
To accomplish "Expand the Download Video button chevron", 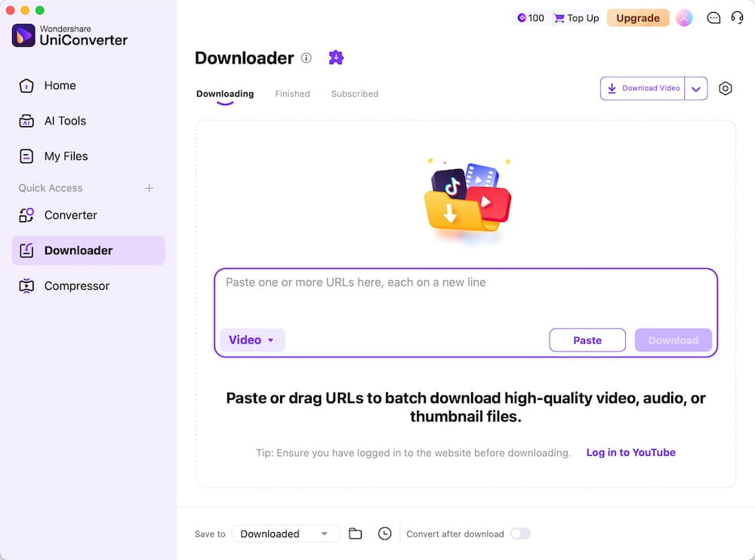I will [696, 88].
